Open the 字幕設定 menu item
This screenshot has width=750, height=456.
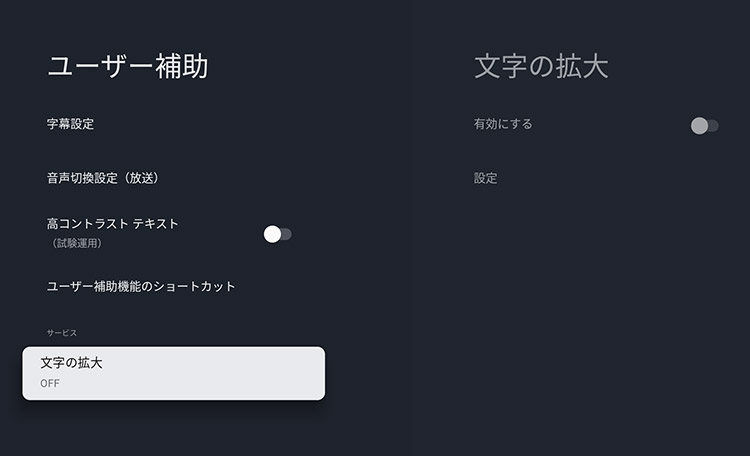(71, 124)
